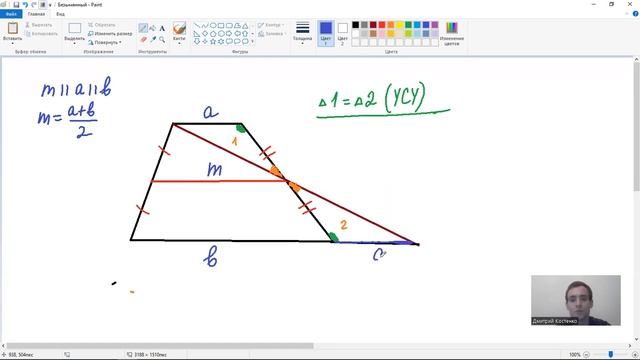Select the Pencil tool
640x360 pixels.
pos(143,28)
